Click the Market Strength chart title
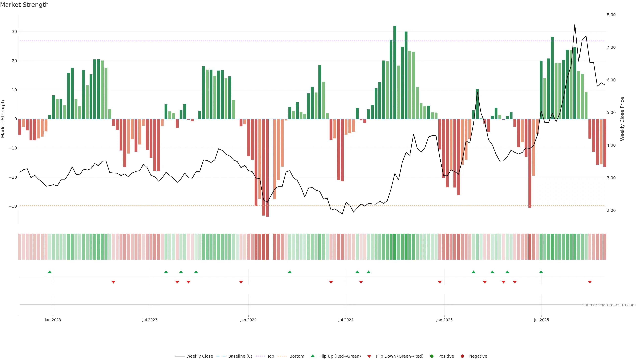644x362 pixels. [24, 5]
